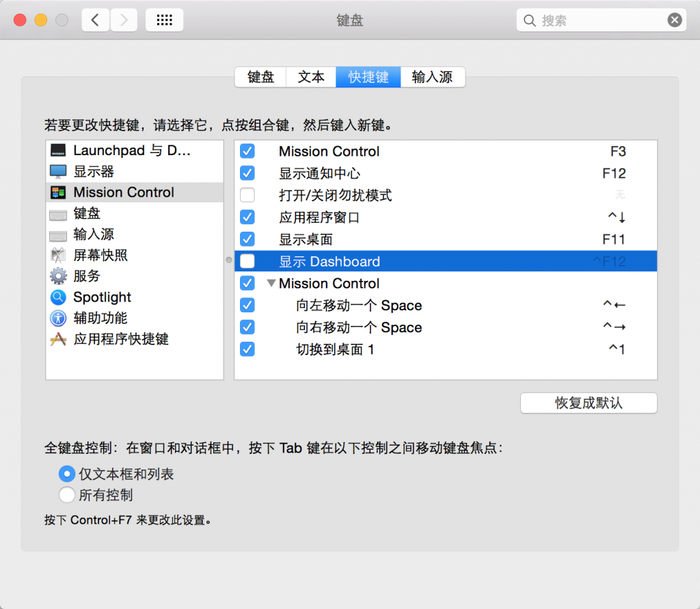
Task: Enable the 显示 Dashboard shortcut checkbox
Action: pos(247,261)
